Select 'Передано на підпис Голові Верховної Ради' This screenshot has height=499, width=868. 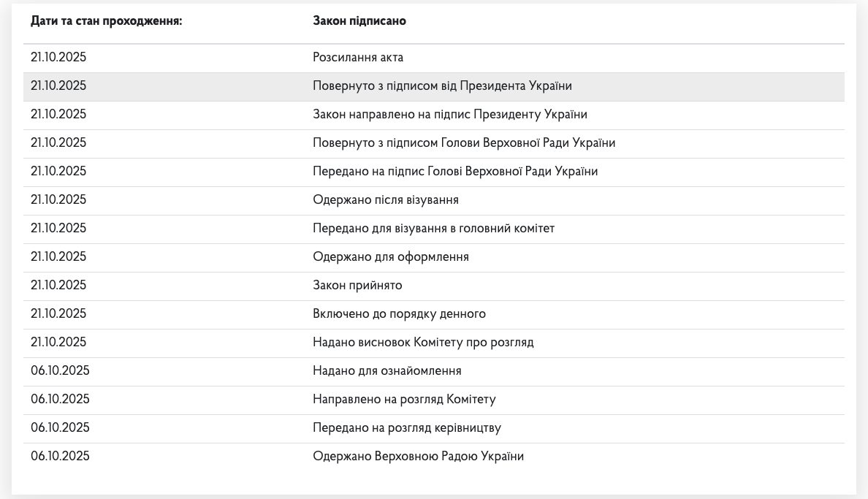[x=455, y=172]
